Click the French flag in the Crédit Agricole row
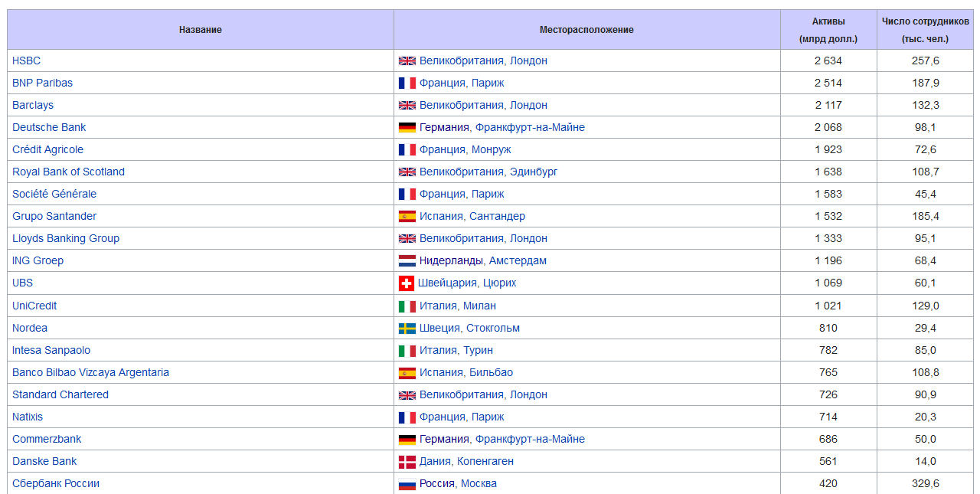Viewport: 980px width, 494px height. click(x=407, y=149)
